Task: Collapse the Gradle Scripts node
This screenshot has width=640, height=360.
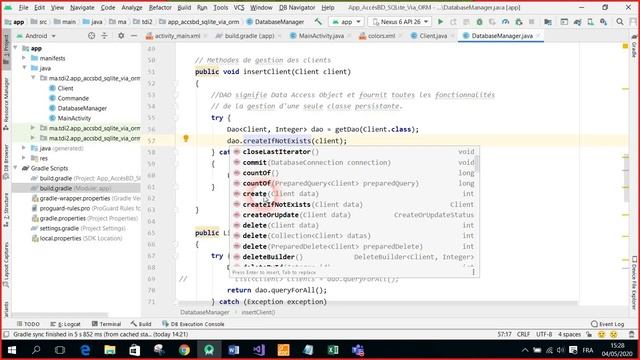Action: 16,168
